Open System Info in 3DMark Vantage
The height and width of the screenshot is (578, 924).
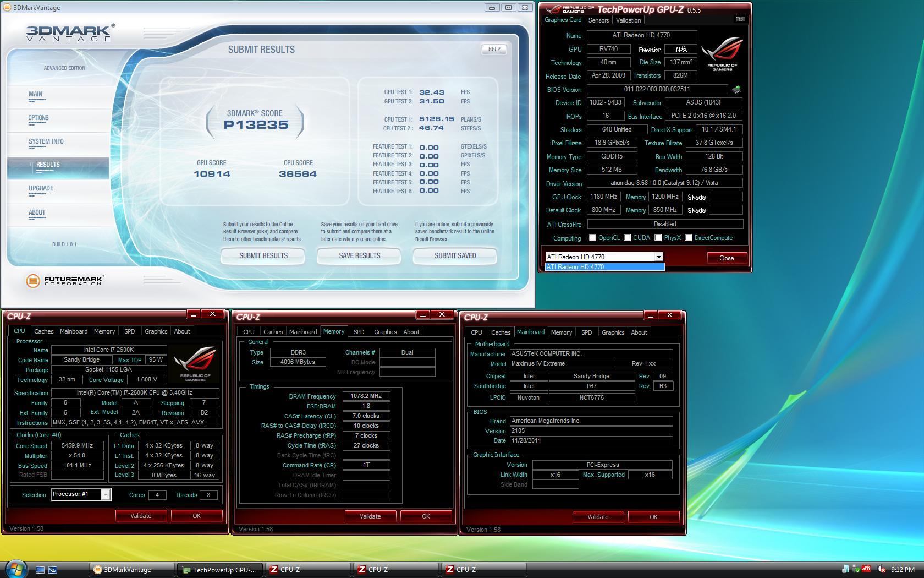[x=46, y=141]
